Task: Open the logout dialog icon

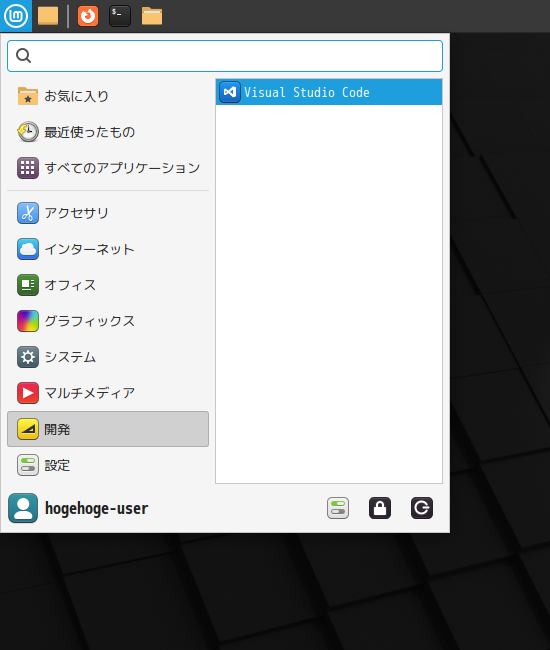Action: click(x=422, y=508)
